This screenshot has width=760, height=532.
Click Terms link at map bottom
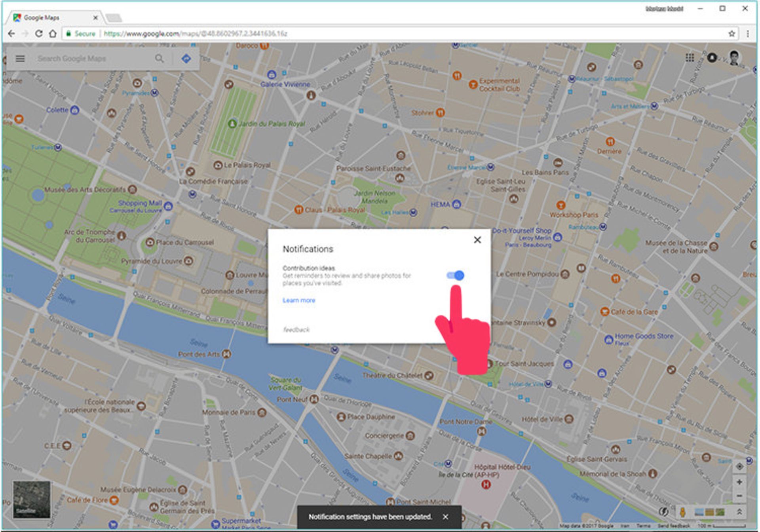[x=644, y=526]
